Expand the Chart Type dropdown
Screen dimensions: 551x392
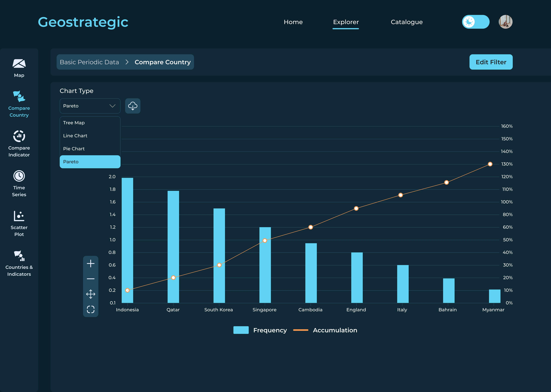[x=90, y=106]
